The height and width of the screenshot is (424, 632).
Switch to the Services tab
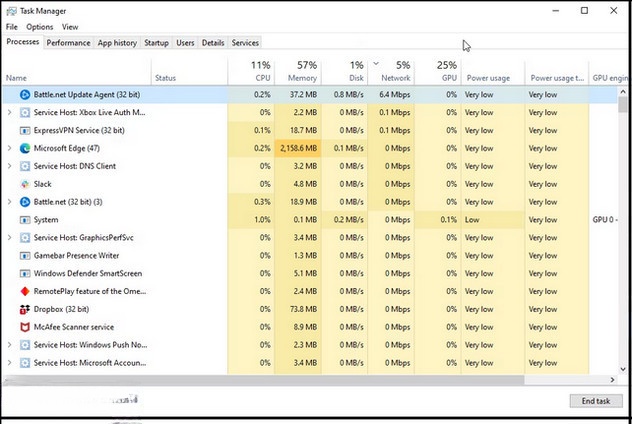(245, 43)
